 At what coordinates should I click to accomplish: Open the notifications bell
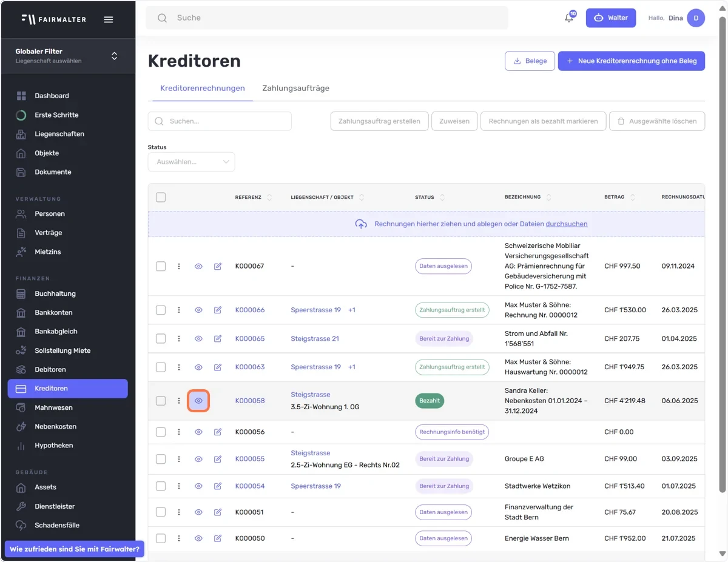[569, 18]
